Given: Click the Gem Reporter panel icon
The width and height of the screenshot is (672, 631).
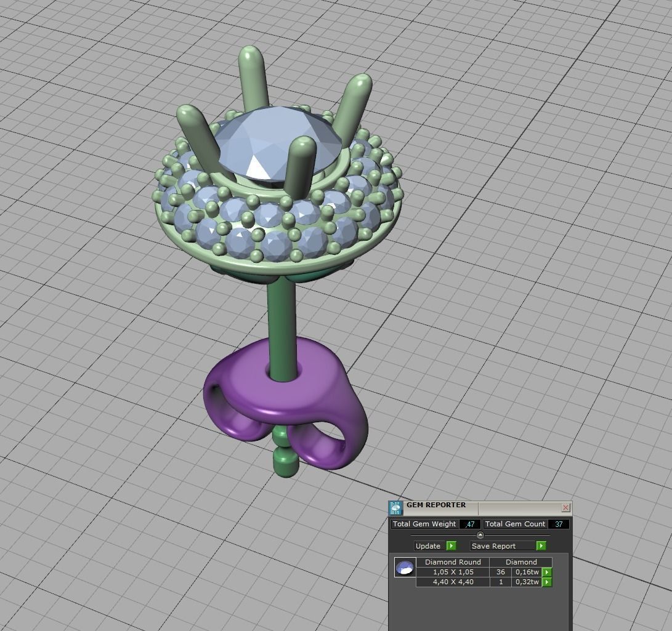Looking at the screenshot, I should point(395,508).
